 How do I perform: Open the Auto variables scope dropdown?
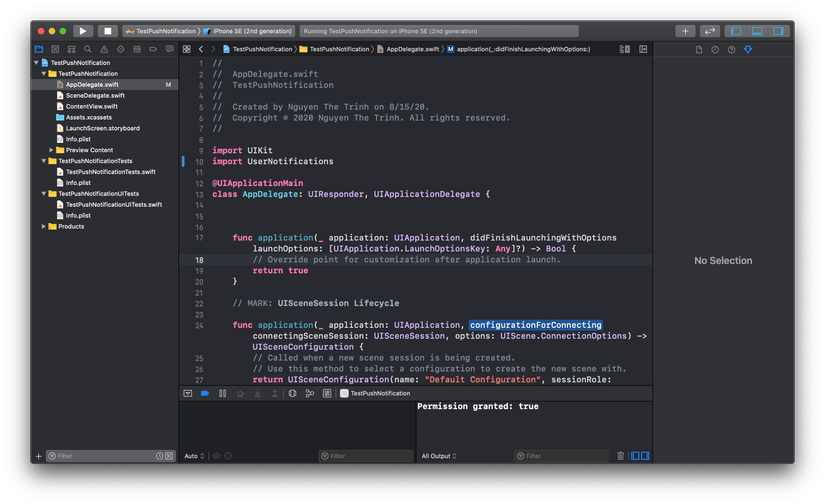pos(193,456)
